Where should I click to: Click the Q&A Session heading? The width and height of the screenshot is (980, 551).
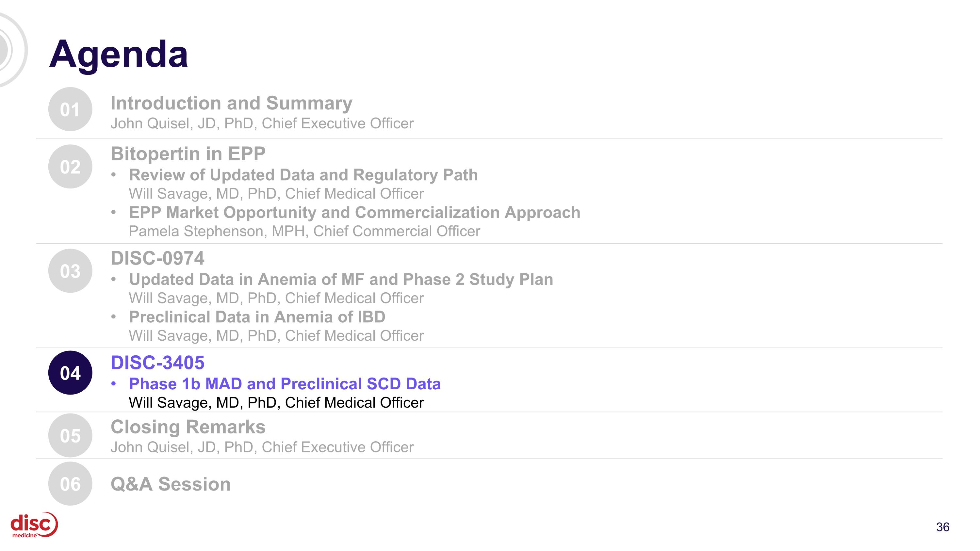point(171,484)
